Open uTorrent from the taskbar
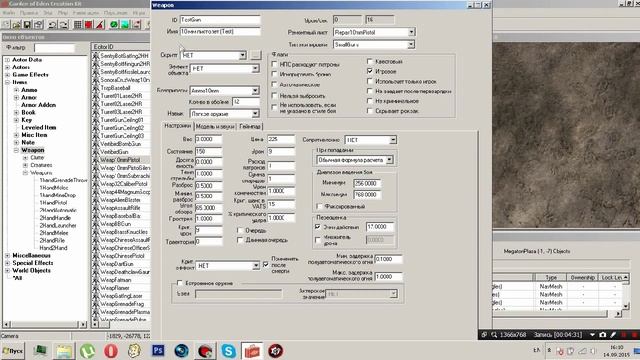Viewport: 640px width, 360px height. click(x=87, y=351)
